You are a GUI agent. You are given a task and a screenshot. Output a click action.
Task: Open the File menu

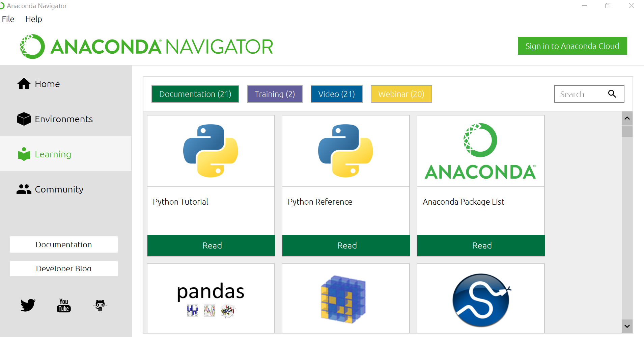(x=8, y=19)
